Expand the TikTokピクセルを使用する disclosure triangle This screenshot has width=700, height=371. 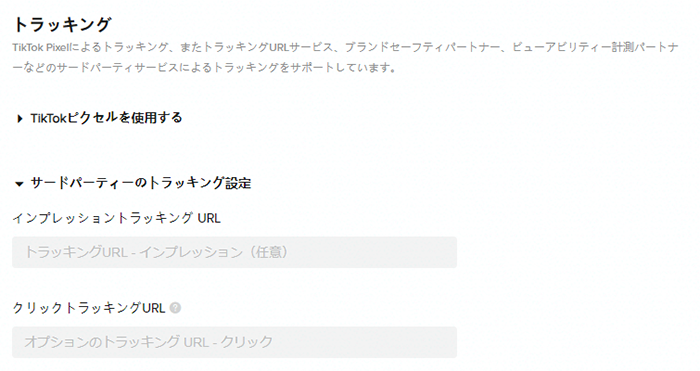coord(19,119)
